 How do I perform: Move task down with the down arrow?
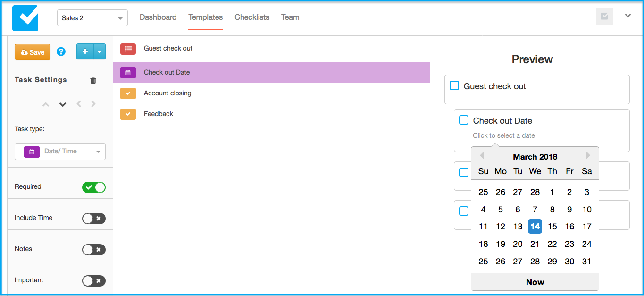click(x=63, y=104)
